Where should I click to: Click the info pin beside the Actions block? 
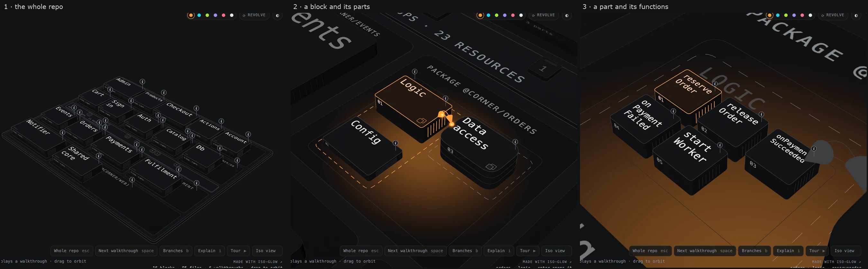pyautogui.click(x=222, y=121)
